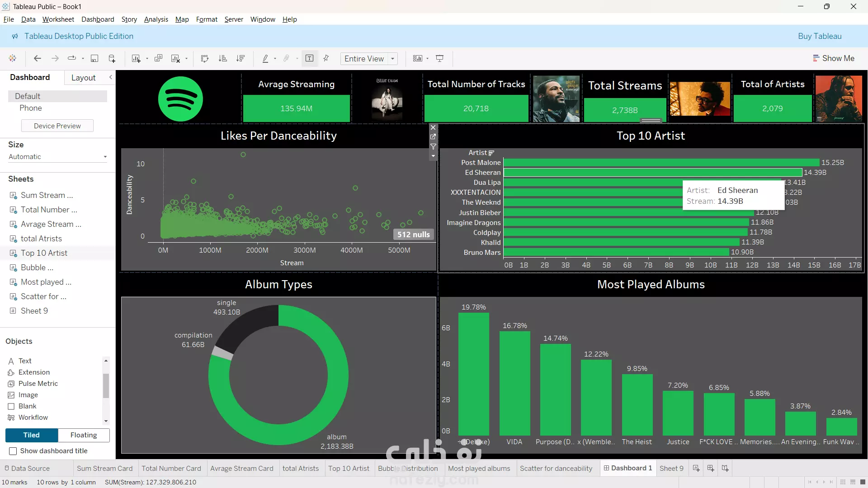Click the 512 nulls indicator

[414, 235]
